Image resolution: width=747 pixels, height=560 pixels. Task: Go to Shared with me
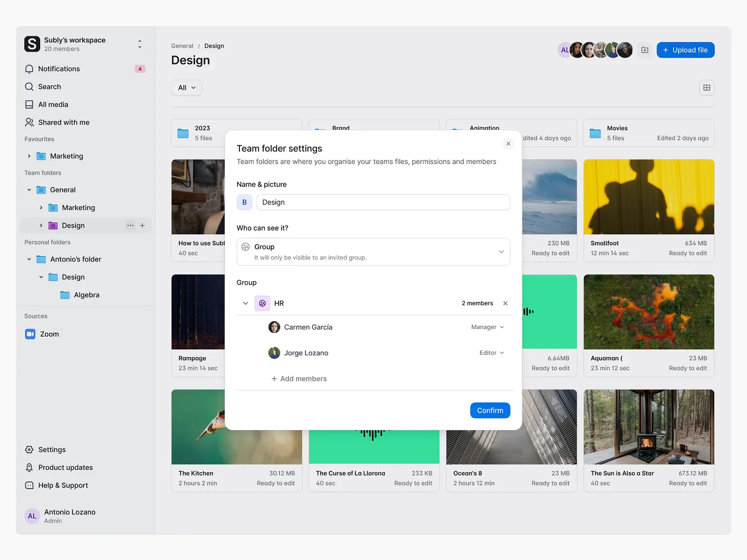coord(64,123)
